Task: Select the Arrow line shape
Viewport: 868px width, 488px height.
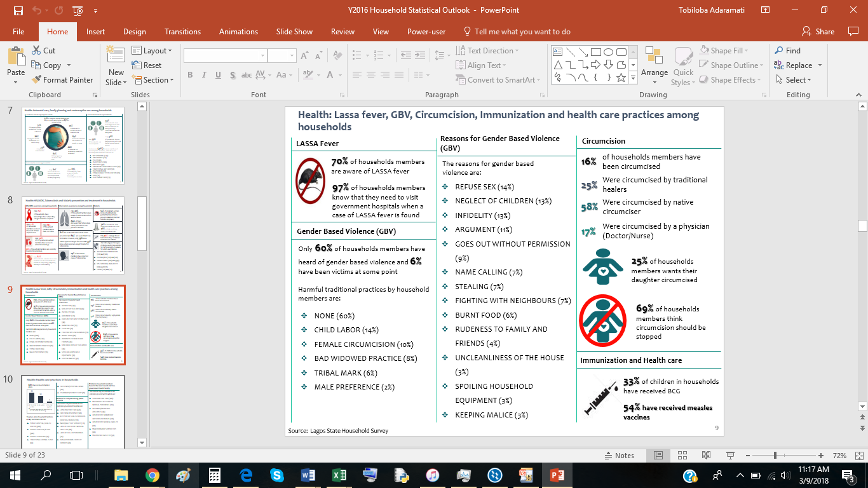Action: (583, 52)
